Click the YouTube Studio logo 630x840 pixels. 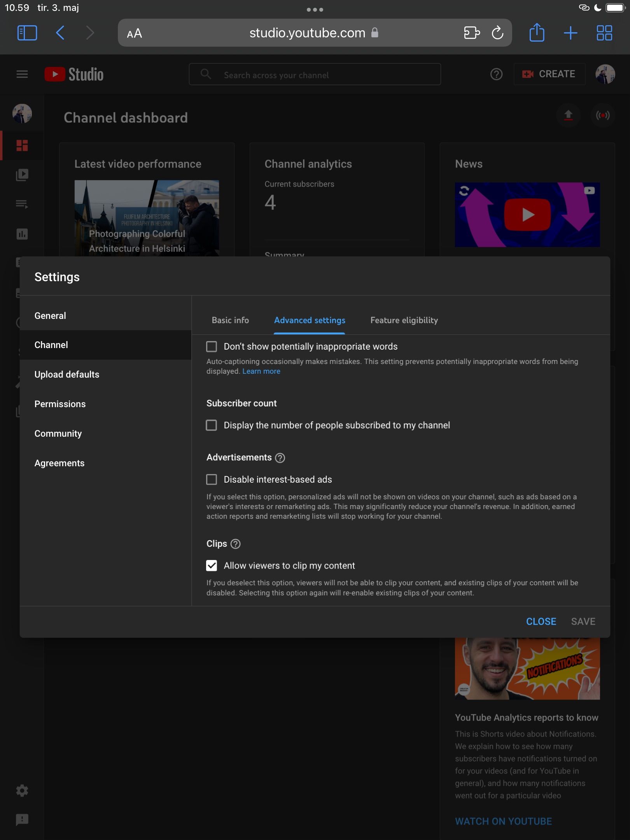74,74
